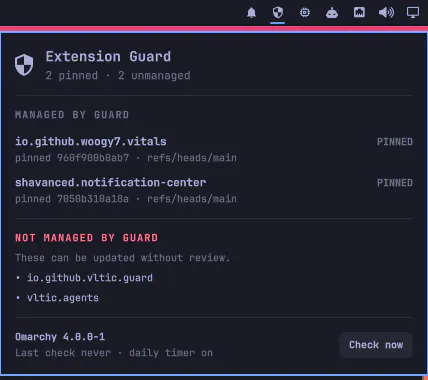Select the io.github.woogy7.vitals extension row
Screen dimensions: 428x380
click(x=214, y=149)
